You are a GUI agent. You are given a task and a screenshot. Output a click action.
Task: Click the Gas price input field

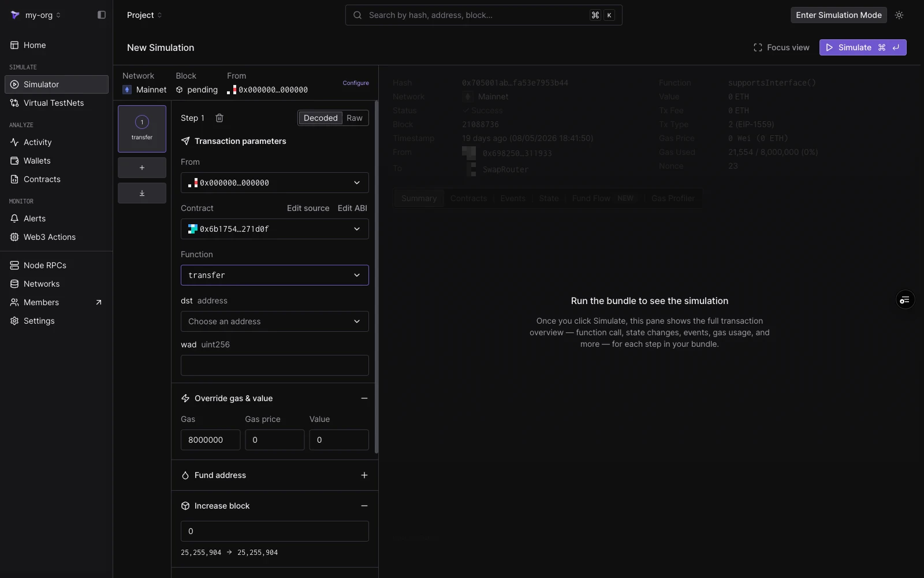coord(275,440)
